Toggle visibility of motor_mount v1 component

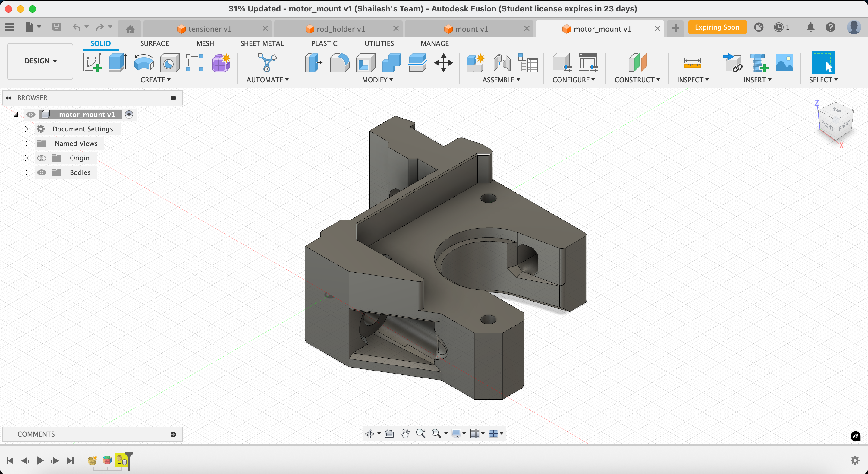[31, 114]
